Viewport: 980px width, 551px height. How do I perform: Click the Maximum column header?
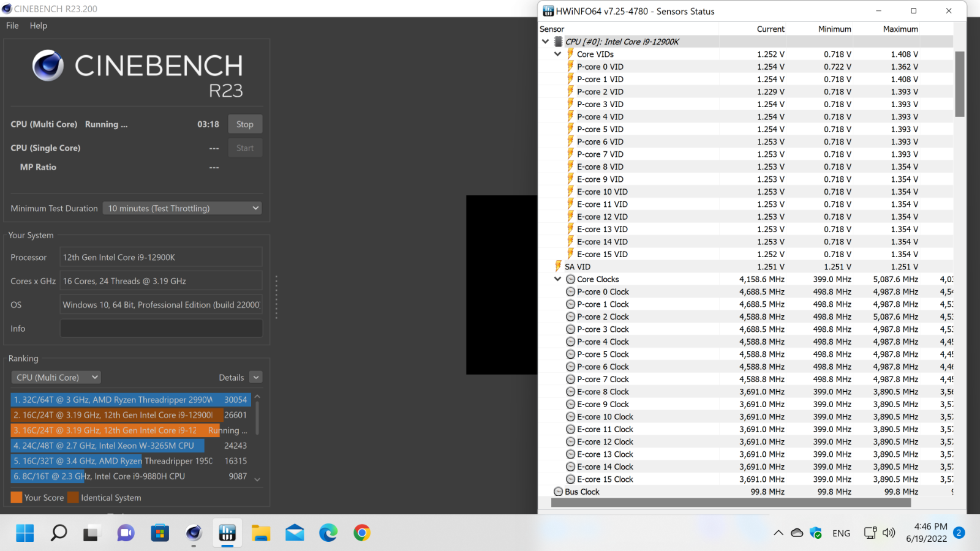900,29
